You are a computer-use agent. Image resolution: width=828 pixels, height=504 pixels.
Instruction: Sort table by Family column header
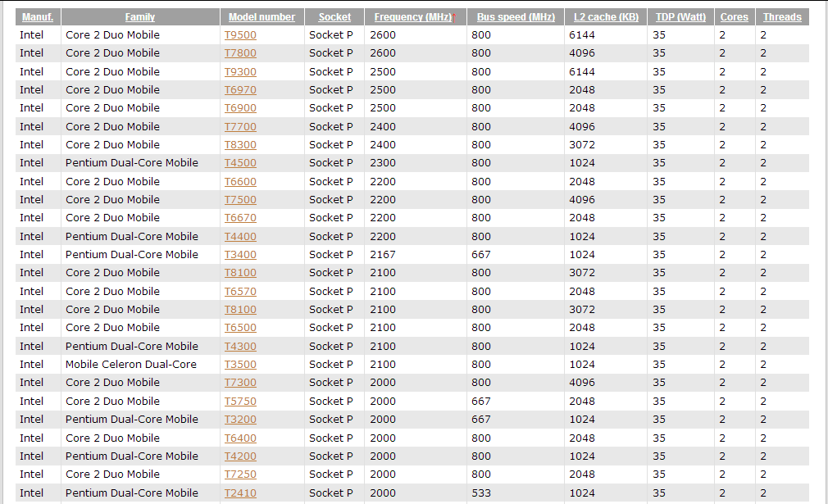pyautogui.click(x=140, y=17)
